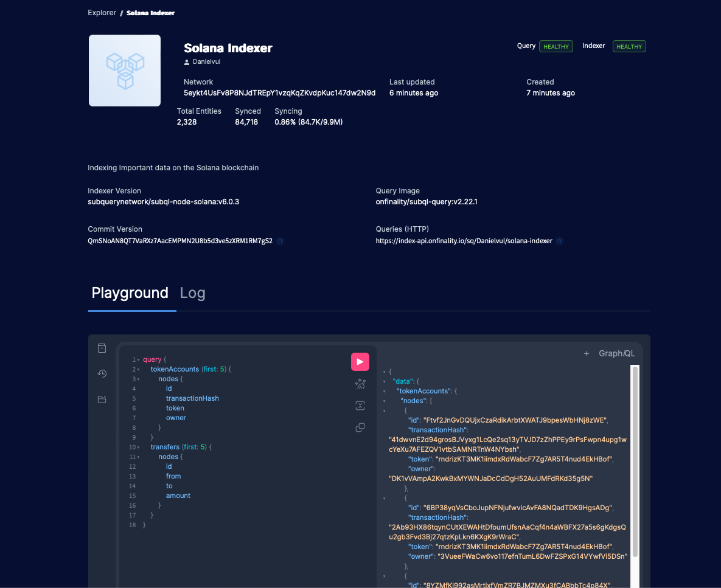The width and height of the screenshot is (721, 588).
Task: Click the Query HEALTHY status badge
Action: [x=556, y=46]
